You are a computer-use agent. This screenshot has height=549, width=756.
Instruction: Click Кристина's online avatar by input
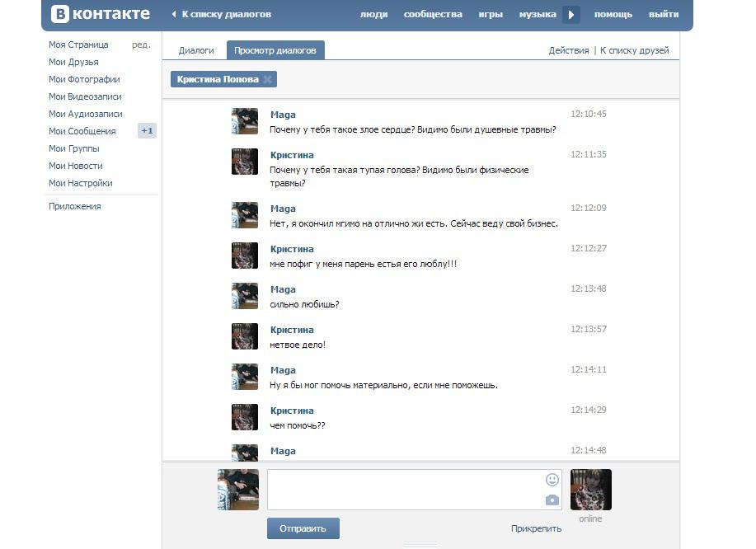click(x=591, y=490)
